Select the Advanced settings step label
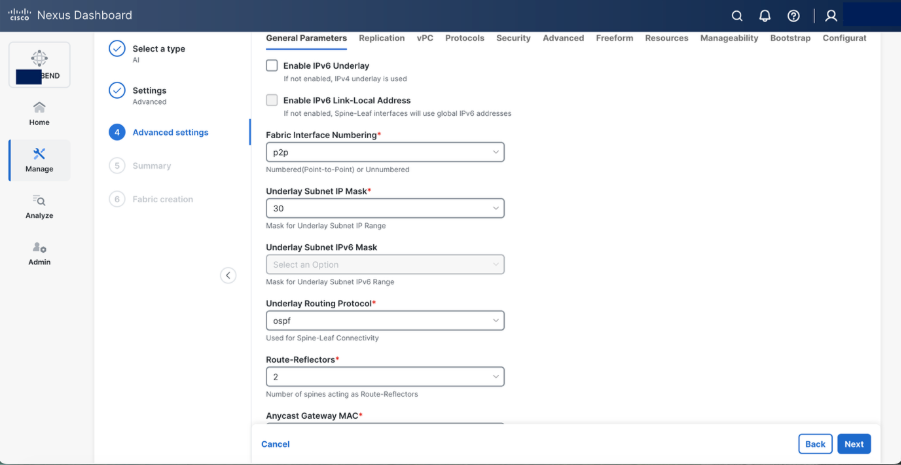The image size is (901, 465). click(171, 132)
